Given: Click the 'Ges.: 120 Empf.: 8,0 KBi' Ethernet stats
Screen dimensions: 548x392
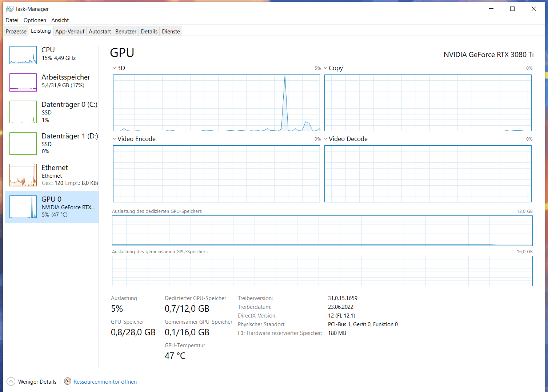Looking at the screenshot, I should 70,183.
